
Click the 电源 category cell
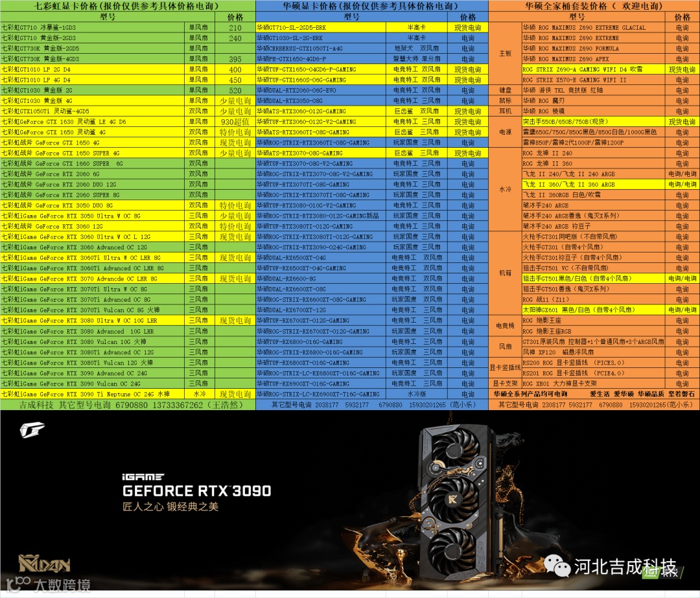click(x=505, y=132)
